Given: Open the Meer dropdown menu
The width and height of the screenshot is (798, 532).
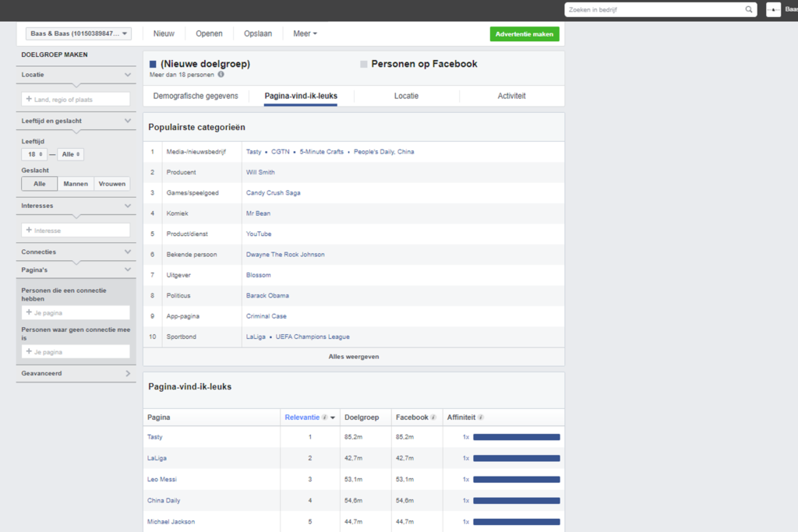Looking at the screenshot, I should click(x=305, y=33).
